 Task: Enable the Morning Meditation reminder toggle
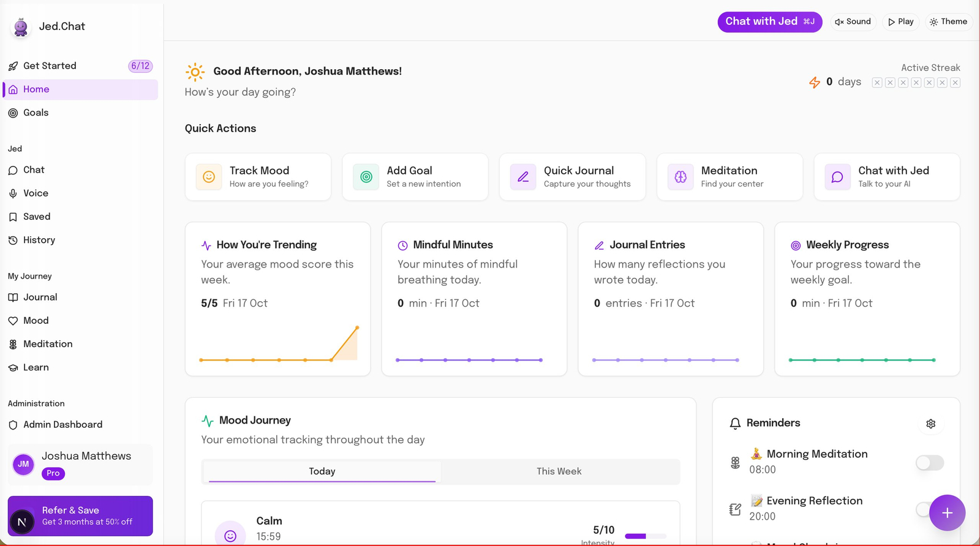pos(929,463)
